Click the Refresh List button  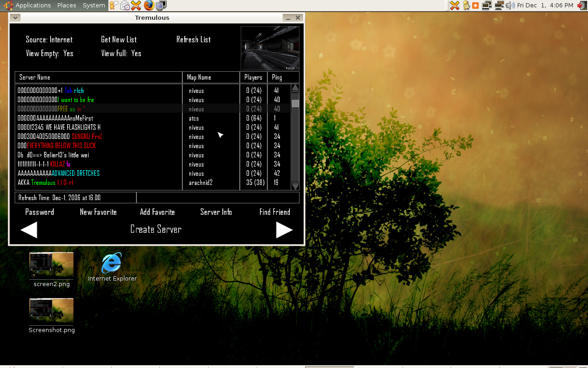(193, 40)
